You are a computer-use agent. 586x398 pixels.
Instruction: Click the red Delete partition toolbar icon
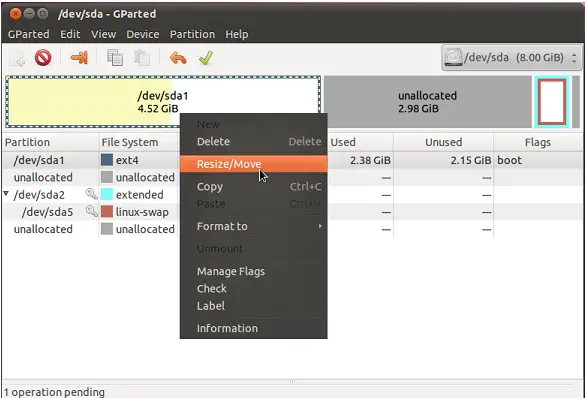pyautogui.click(x=43, y=58)
